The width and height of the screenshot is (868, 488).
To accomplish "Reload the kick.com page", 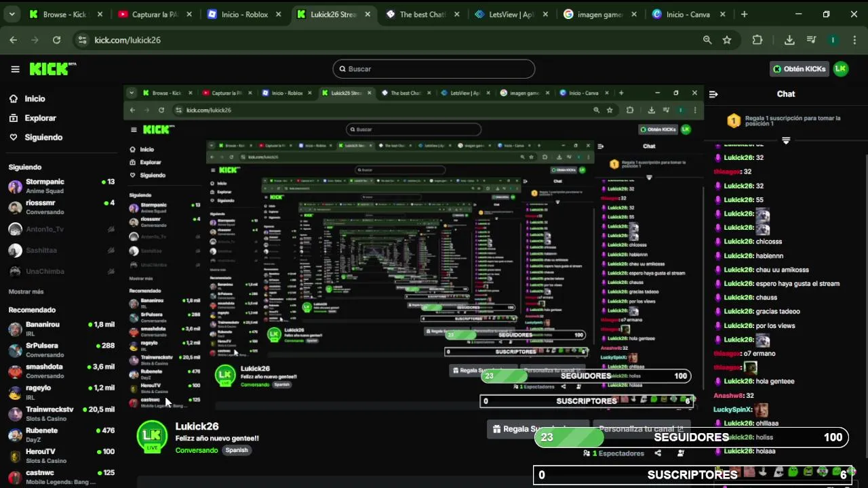I will tap(57, 40).
